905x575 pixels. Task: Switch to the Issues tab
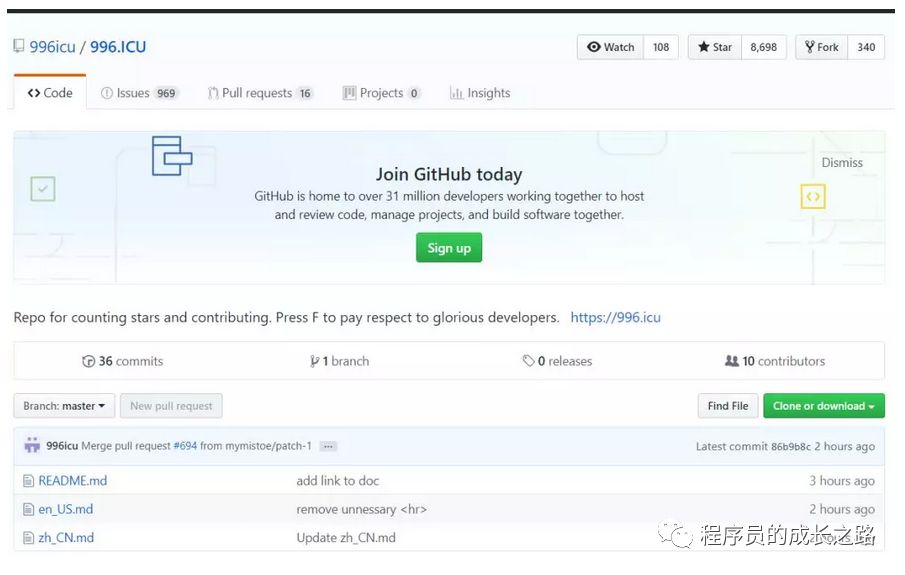click(139, 93)
